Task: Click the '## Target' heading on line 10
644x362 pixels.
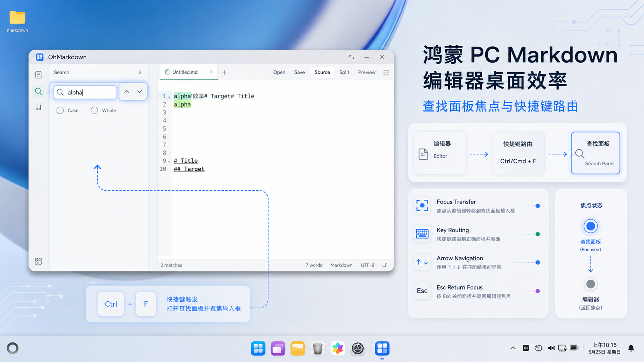Action: pos(189,169)
